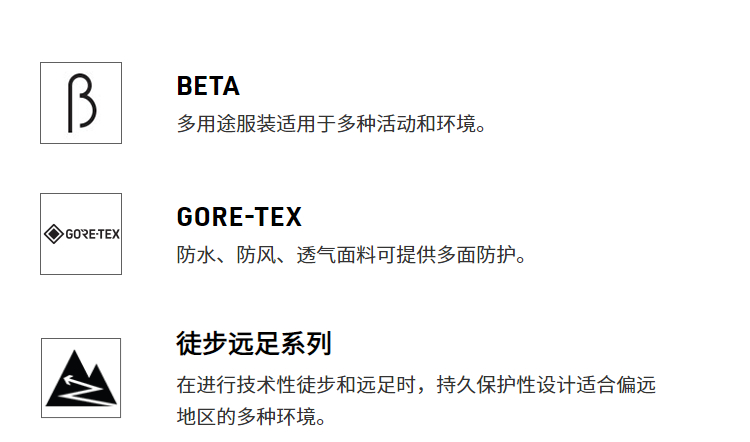Click the BETA description starting with 多用途服装

(330, 126)
